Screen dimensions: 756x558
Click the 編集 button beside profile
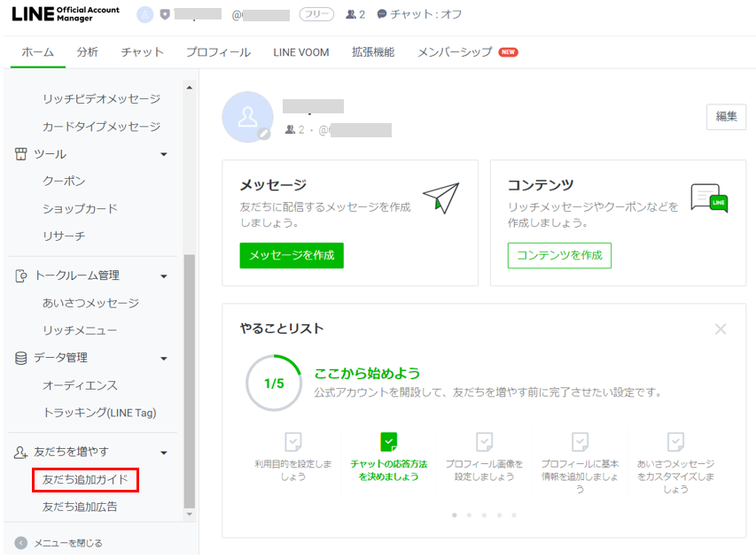[725, 116]
